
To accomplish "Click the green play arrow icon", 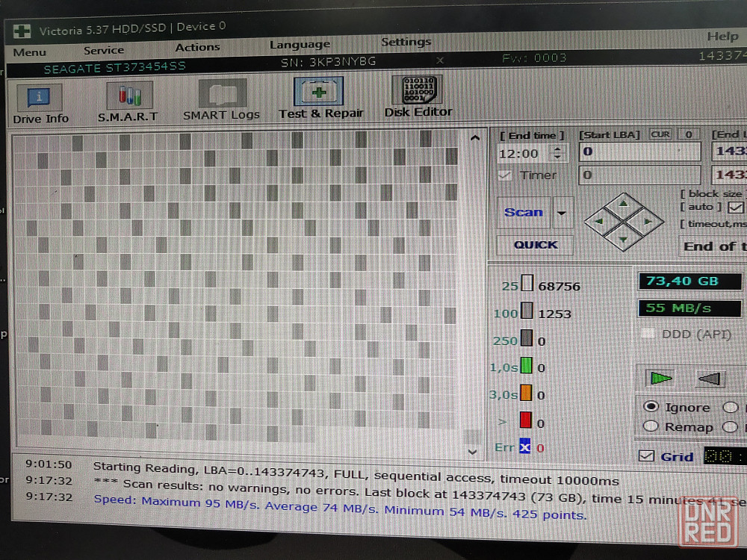I will point(661,378).
